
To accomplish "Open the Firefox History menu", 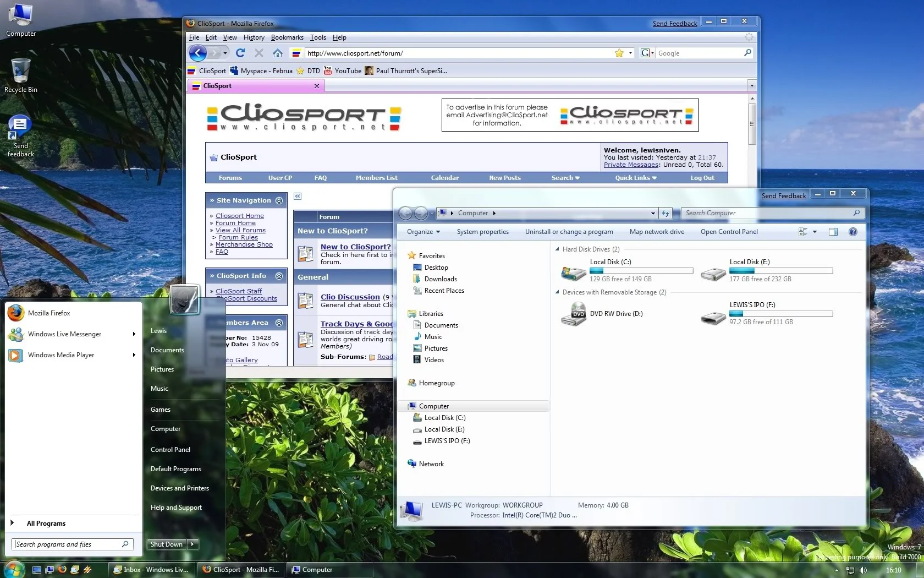I will point(254,37).
